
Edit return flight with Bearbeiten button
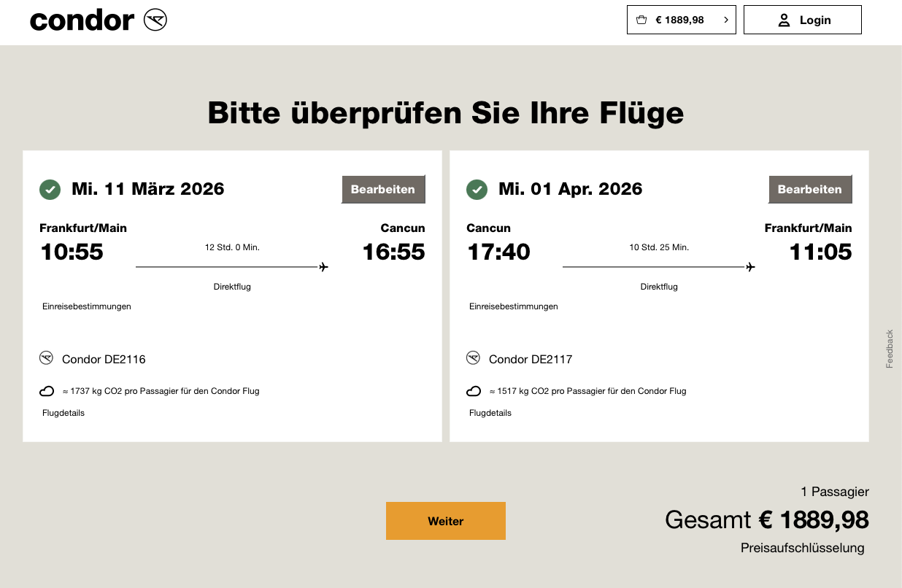(x=810, y=190)
